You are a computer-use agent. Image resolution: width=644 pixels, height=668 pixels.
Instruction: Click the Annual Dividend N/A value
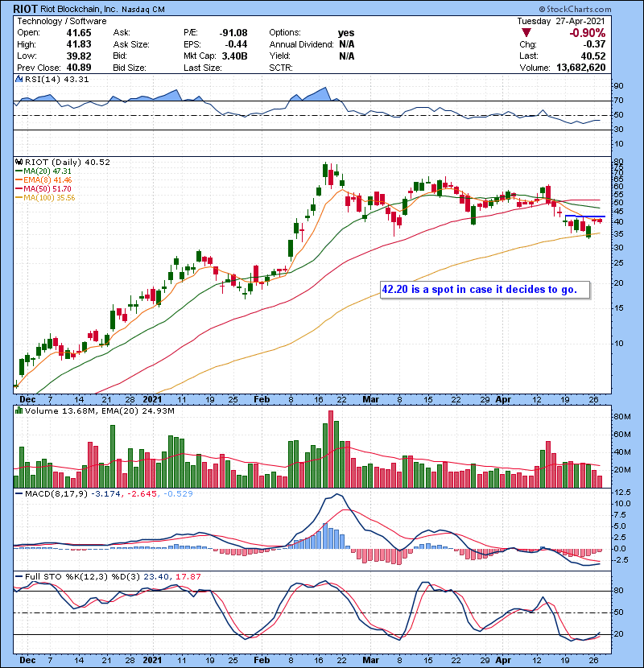click(347, 44)
